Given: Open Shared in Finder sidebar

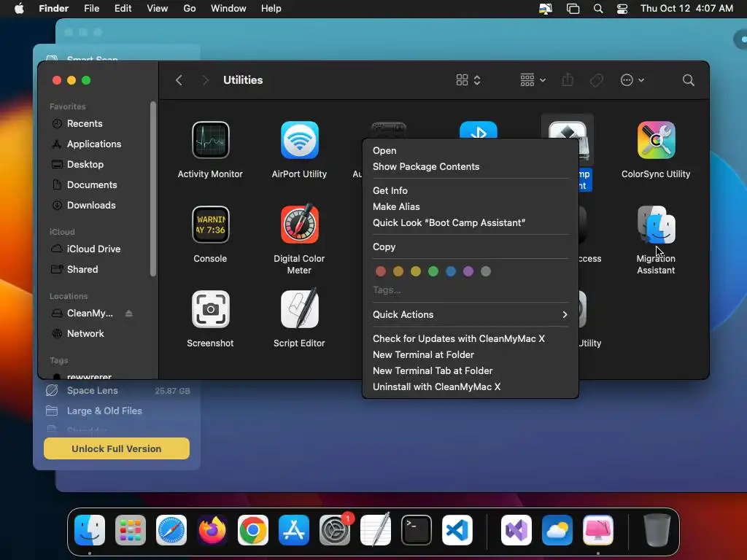Looking at the screenshot, I should (x=98, y=270).
